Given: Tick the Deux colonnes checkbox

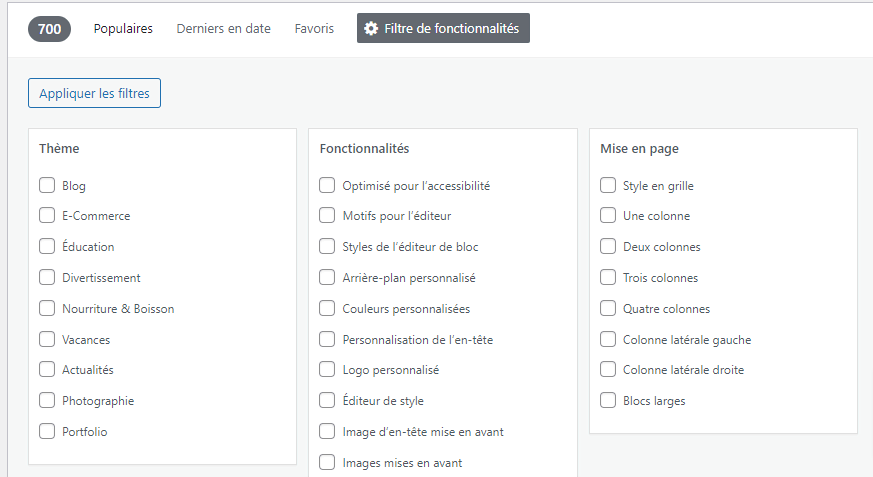Looking at the screenshot, I should [608, 246].
